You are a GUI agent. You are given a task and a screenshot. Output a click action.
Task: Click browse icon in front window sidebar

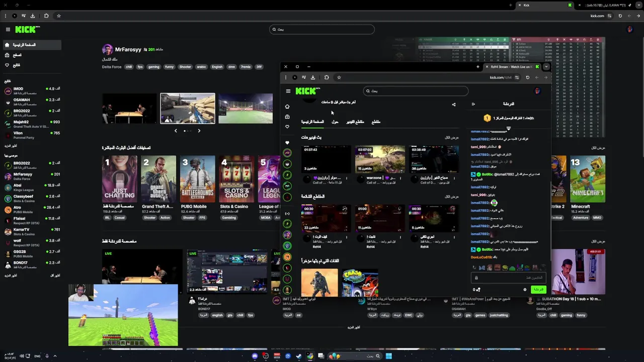point(287,117)
